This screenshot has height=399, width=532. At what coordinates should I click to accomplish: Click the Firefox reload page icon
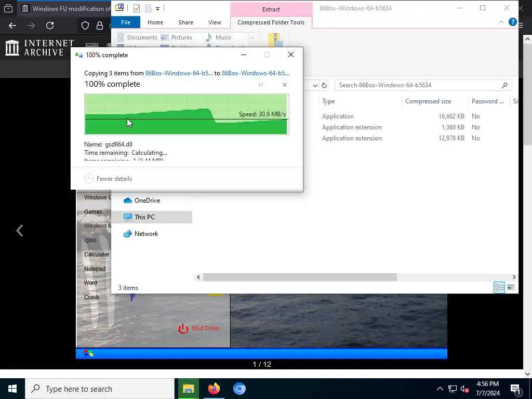pos(50,25)
